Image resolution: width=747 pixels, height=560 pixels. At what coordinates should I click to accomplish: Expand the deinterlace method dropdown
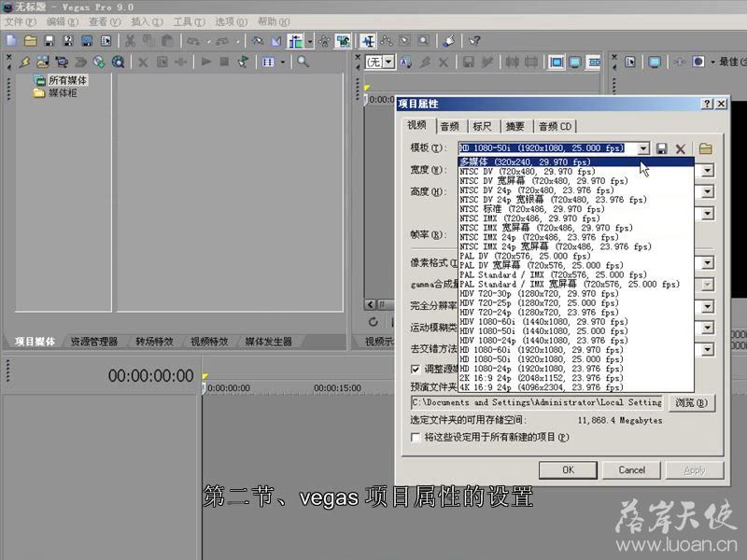coord(708,349)
